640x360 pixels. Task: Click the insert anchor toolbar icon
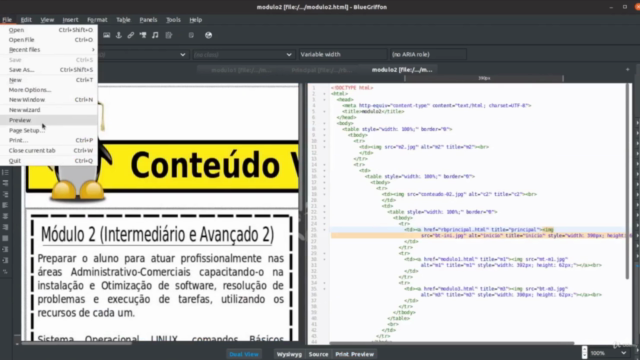[x=119, y=35]
